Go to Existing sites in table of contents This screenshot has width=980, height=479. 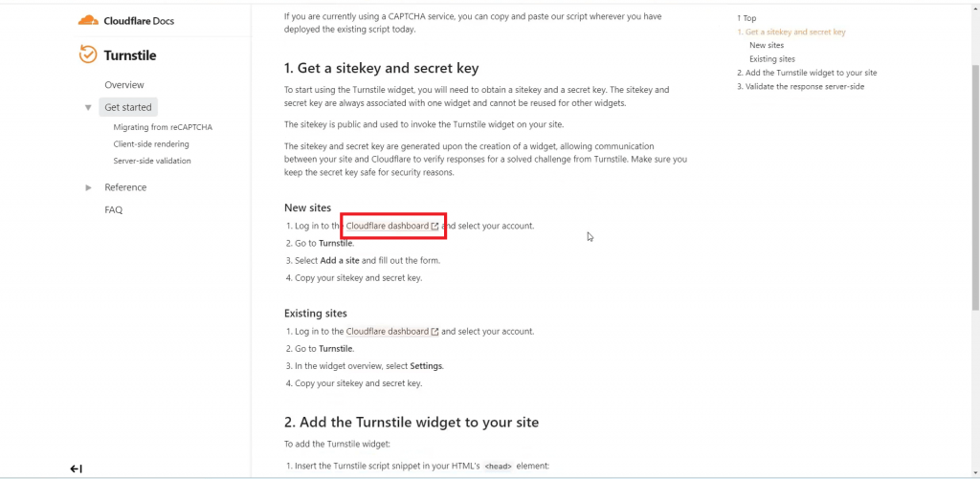772,59
